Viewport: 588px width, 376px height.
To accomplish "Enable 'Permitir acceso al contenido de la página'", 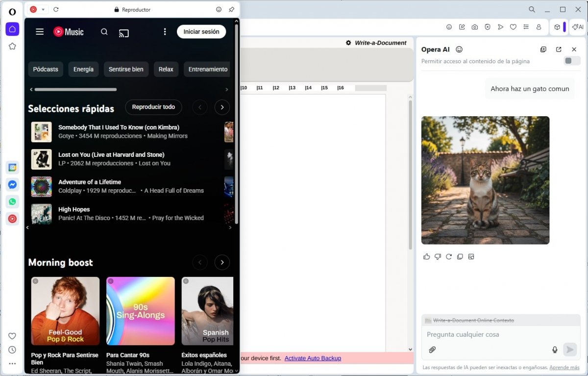I will click(x=571, y=61).
